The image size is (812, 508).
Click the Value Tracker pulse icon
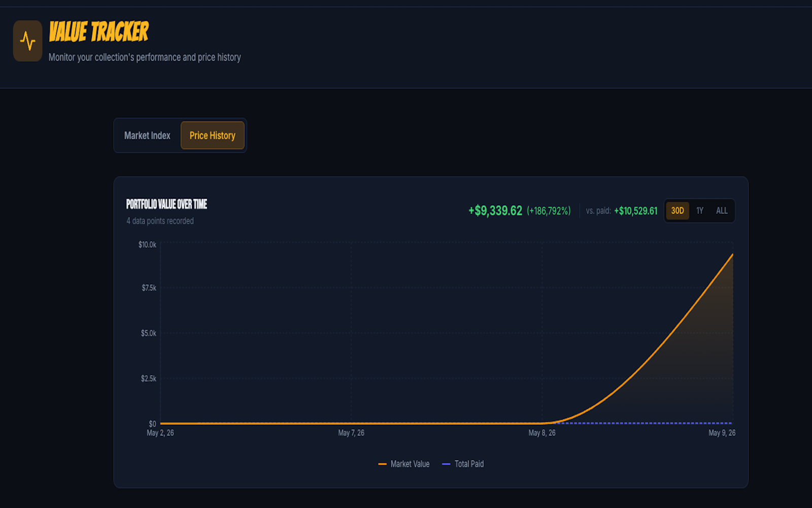click(27, 41)
